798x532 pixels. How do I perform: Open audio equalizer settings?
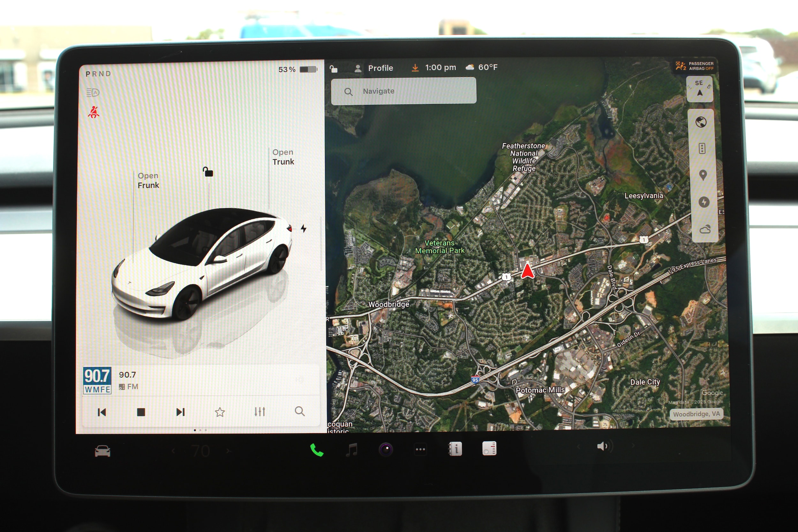[x=260, y=412]
